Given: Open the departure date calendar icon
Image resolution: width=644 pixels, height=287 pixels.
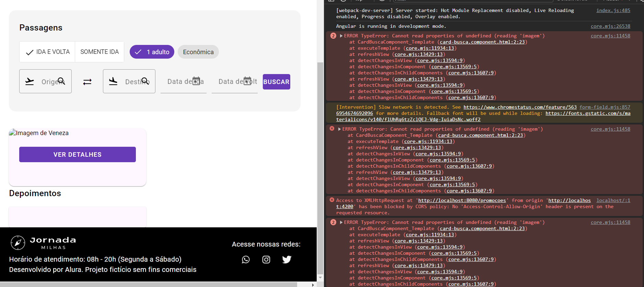Looking at the screenshot, I should (196, 81).
